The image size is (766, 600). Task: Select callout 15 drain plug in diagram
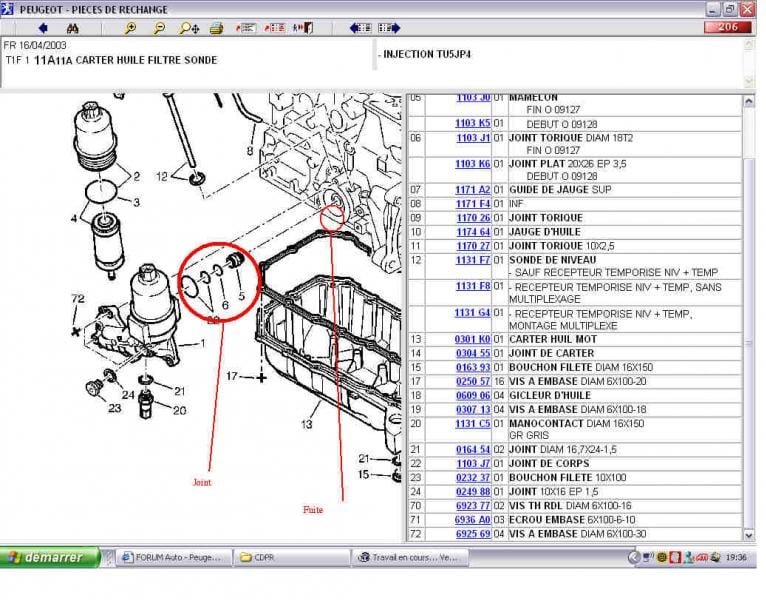(x=363, y=474)
